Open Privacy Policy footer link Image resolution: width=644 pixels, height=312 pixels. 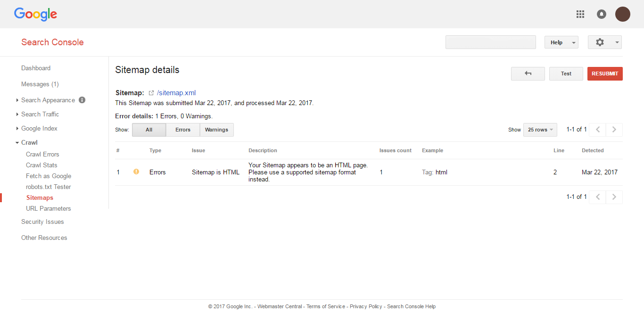click(x=366, y=306)
